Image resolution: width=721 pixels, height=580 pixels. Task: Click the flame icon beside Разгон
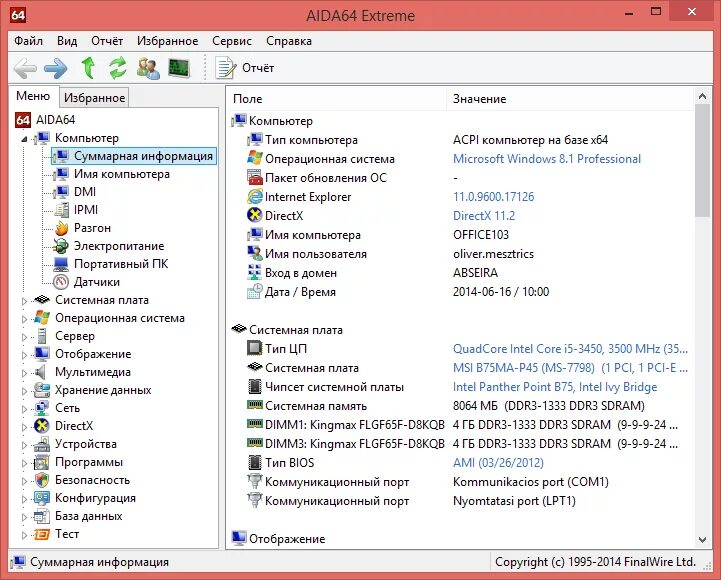61,228
